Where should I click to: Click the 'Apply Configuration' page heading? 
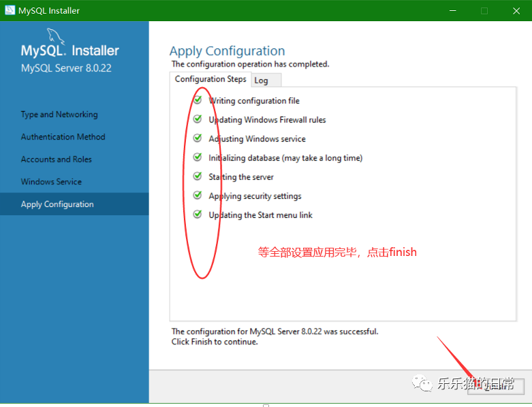pyautogui.click(x=228, y=51)
